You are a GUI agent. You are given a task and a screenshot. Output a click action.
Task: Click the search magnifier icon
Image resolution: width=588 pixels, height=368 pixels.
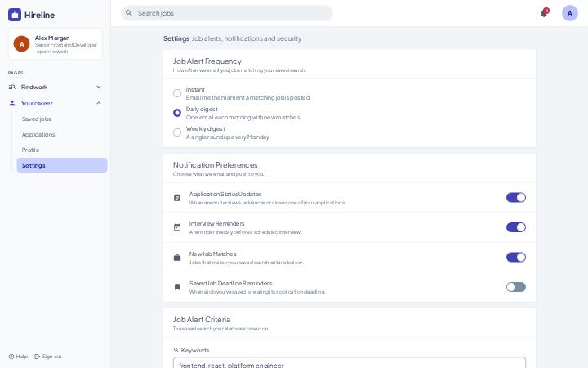[x=129, y=13]
